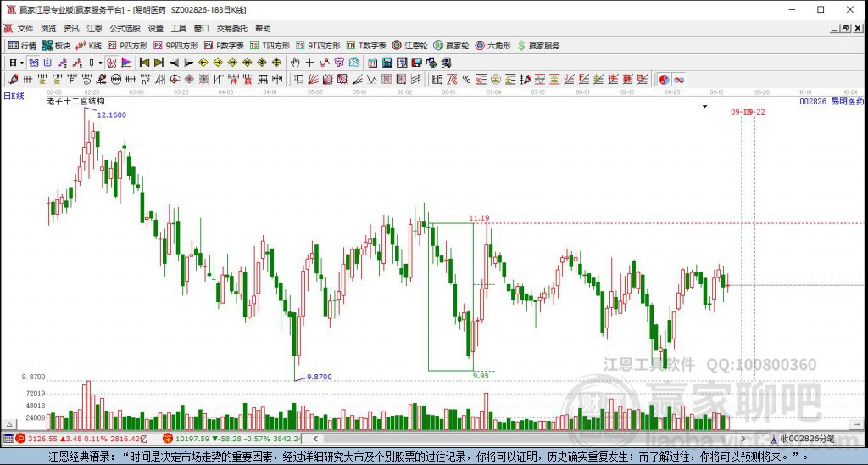The height and width of the screenshot is (465, 868).
Task: Launch the 江恩轮 Gann wheel
Action: [409, 46]
